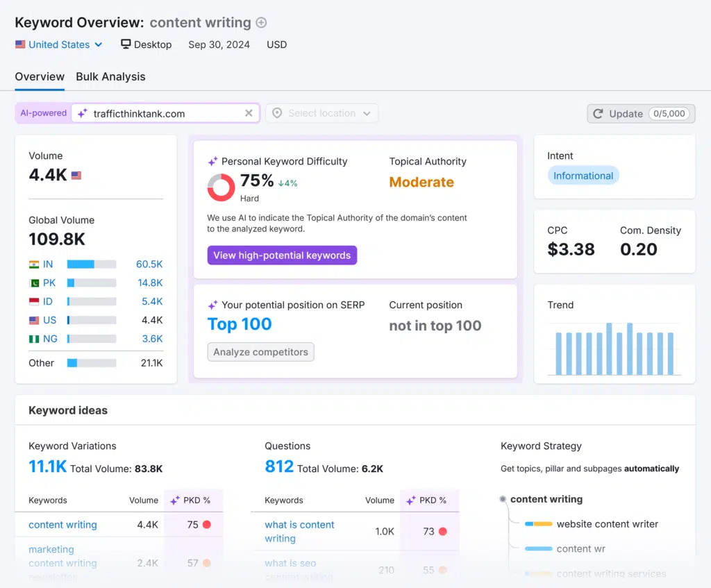Click the Desktop device monitor icon
Screen dimensions: 711x588
point(126,44)
